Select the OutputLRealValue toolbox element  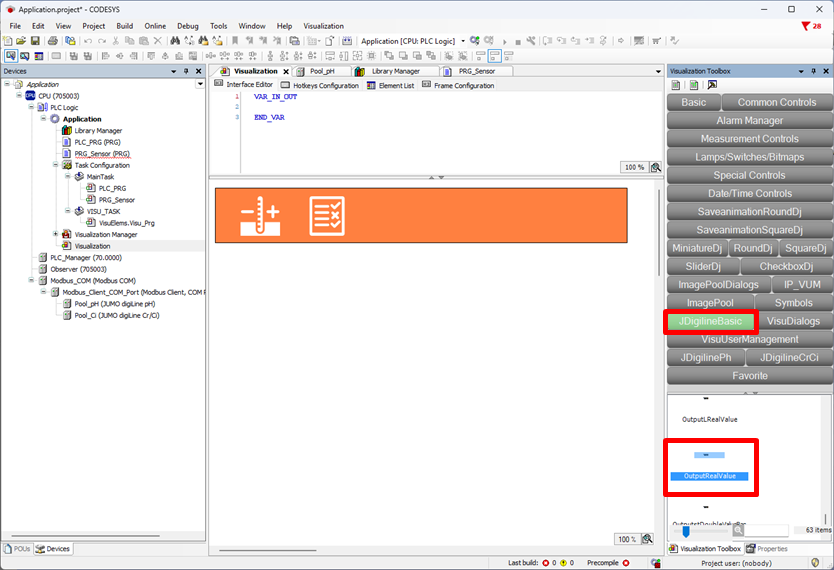(710, 419)
